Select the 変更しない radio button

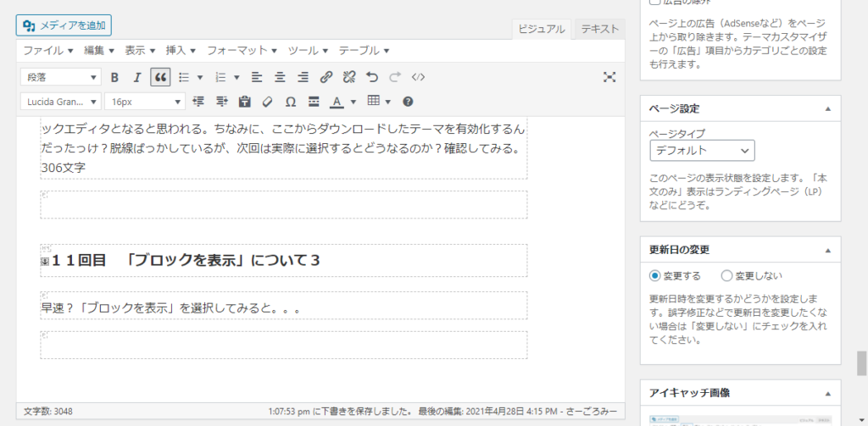tap(726, 275)
